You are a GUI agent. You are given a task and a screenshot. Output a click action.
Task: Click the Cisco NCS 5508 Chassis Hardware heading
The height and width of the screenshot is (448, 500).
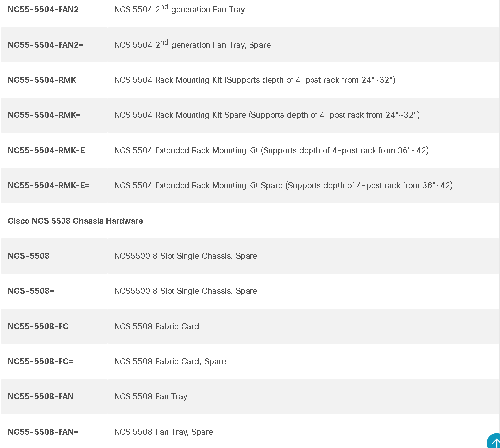coord(75,221)
